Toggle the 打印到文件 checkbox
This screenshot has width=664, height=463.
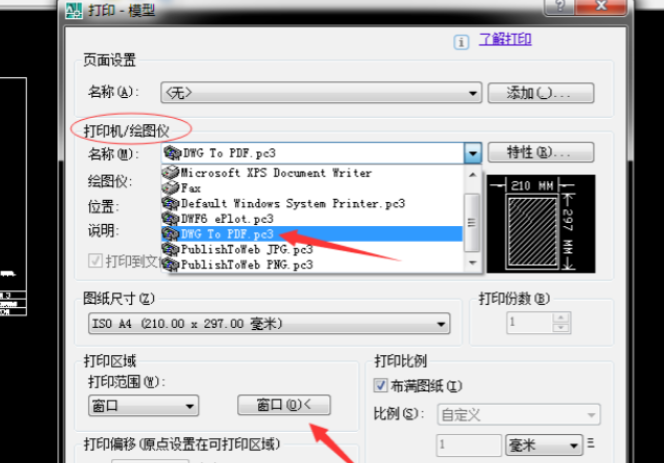(x=95, y=261)
